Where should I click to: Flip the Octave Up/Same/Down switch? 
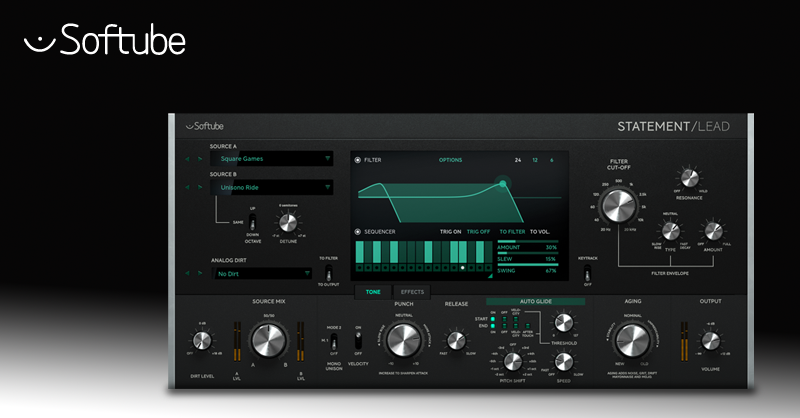click(252, 222)
